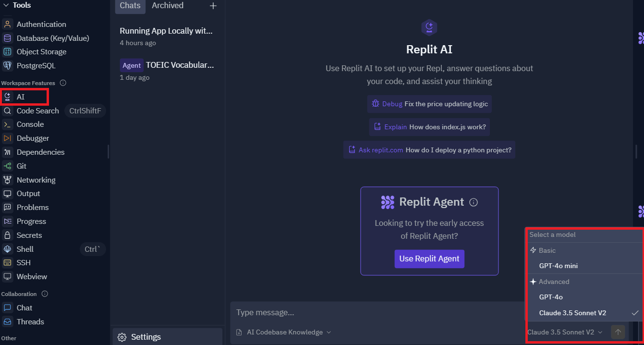Open the Output pane

pos(28,193)
